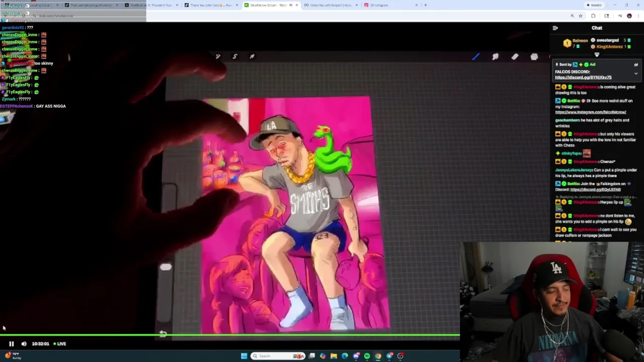Click gaschamberrr's username in chat
The height and width of the screenshot is (362, 644).
[x=567, y=120]
